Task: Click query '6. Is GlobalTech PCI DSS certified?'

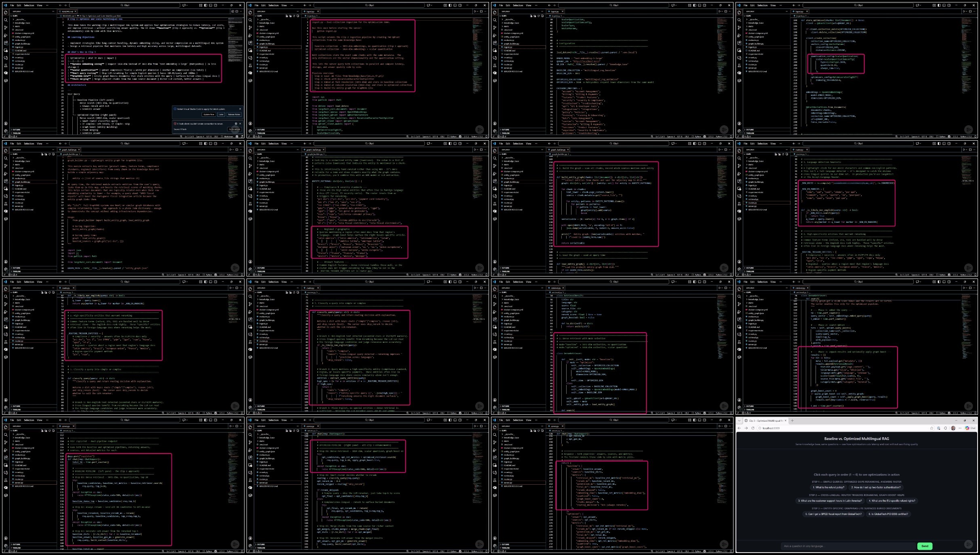Action: pyautogui.click(x=888, y=514)
